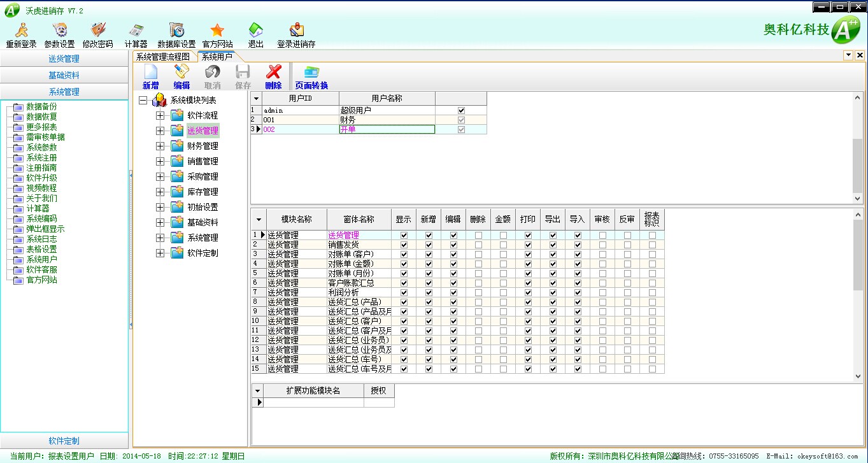Viewport: 868px width, 463px height.
Task: Uncheck 显示 checkbox for 利润分析 row
Action: coord(404,292)
